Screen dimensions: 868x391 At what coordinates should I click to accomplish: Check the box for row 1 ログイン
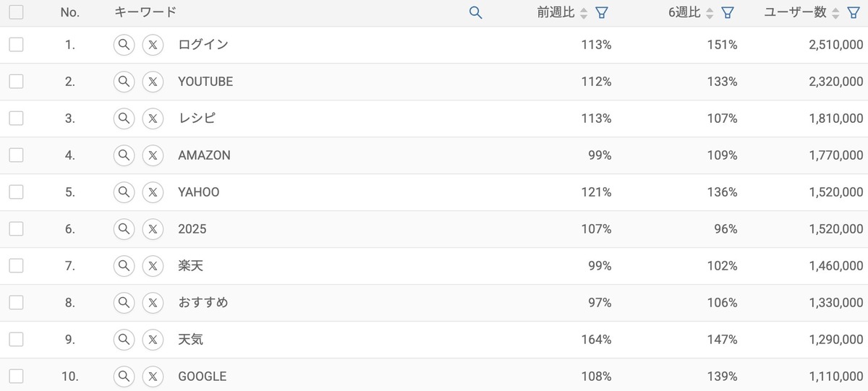[x=16, y=45]
